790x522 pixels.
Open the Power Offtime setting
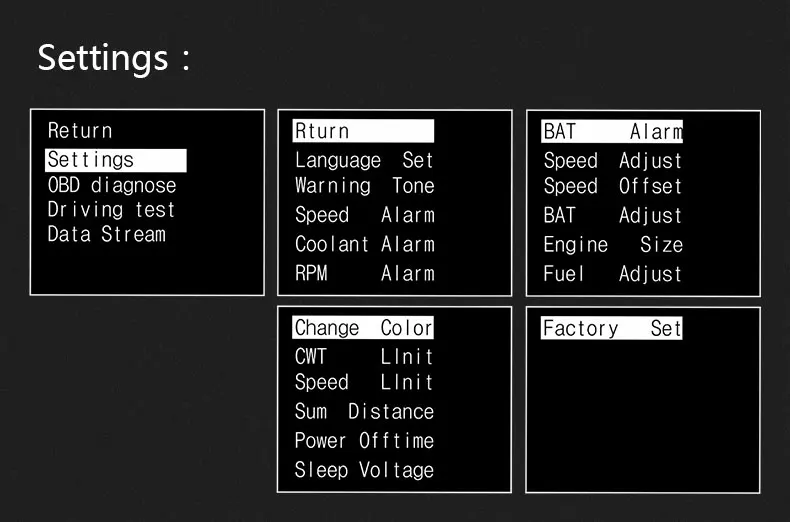[364, 441]
